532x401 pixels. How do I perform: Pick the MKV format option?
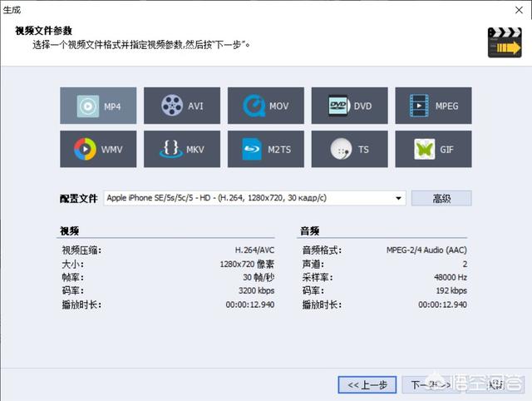[x=182, y=149]
